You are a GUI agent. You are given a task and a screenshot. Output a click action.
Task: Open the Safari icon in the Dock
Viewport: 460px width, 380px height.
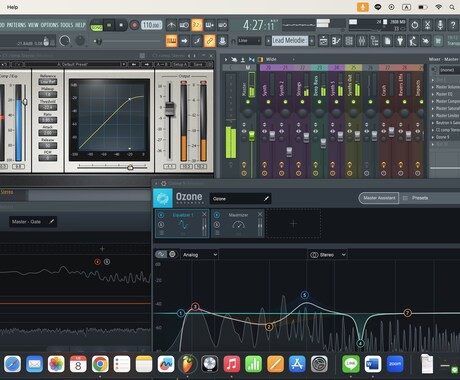13,364
